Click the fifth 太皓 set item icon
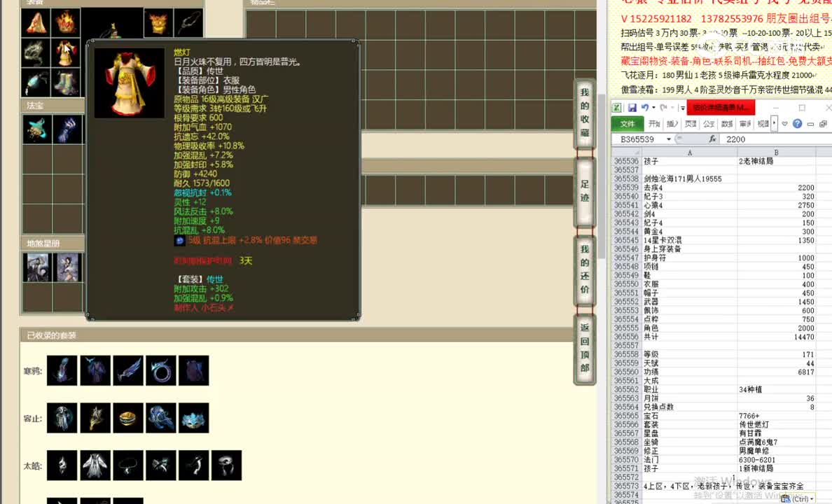Image resolution: width=832 pixels, height=504 pixels. (x=194, y=465)
